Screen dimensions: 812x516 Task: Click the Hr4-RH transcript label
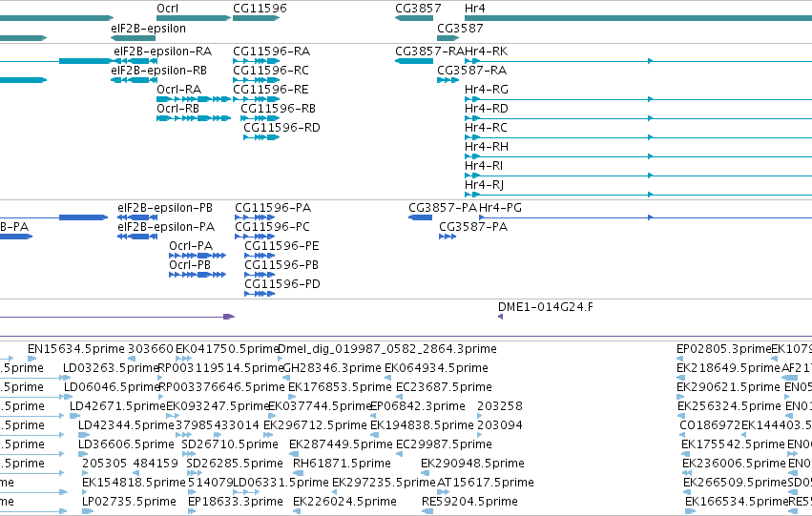(x=487, y=147)
